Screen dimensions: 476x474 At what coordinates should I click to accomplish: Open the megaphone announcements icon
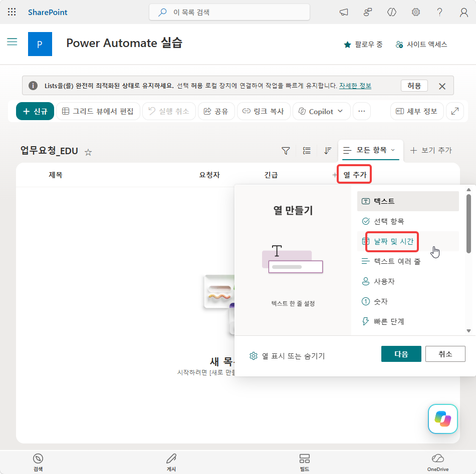click(344, 12)
